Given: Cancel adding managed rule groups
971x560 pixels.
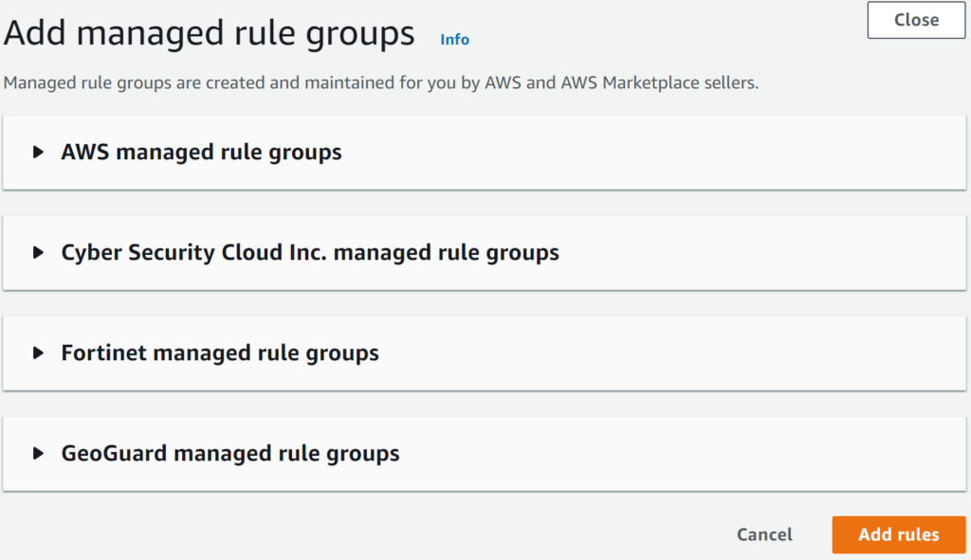Looking at the screenshot, I should pyautogui.click(x=764, y=534).
